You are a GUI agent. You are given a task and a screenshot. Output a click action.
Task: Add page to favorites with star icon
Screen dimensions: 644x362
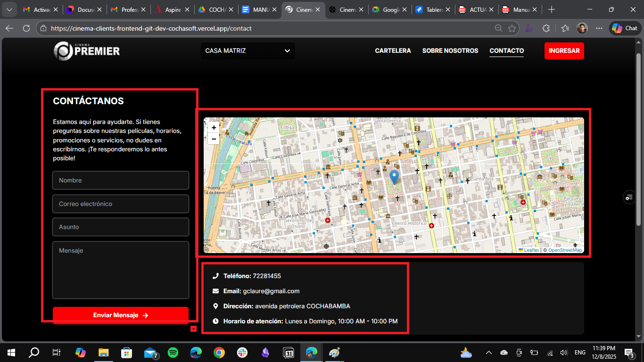pyautogui.click(x=512, y=28)
